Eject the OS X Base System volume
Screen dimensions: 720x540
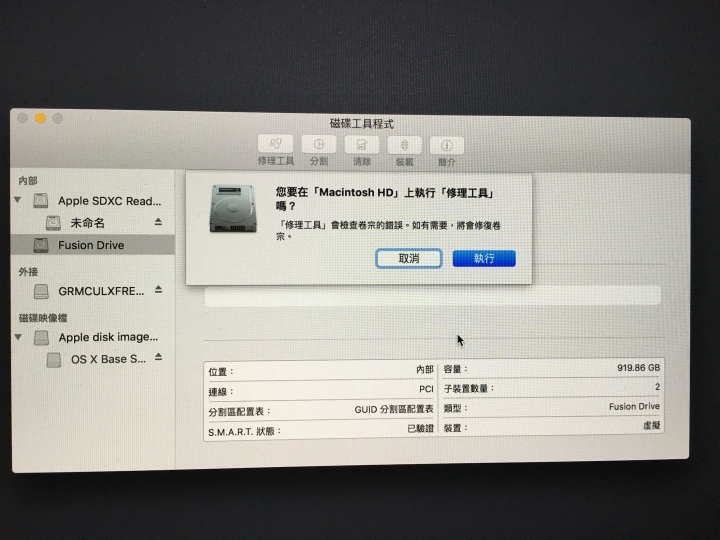click(x=158, y=357)
